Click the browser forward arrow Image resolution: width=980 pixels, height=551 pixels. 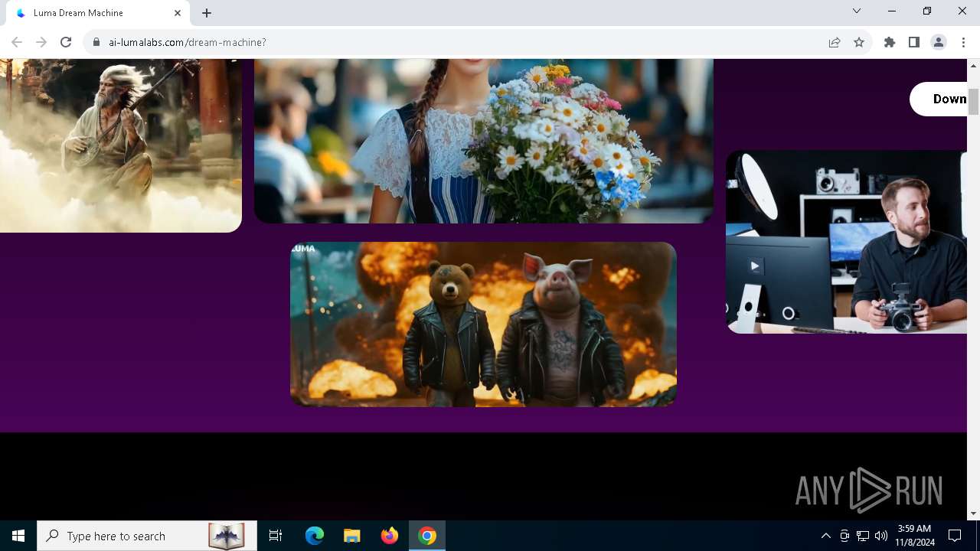[x=41, y=42]
